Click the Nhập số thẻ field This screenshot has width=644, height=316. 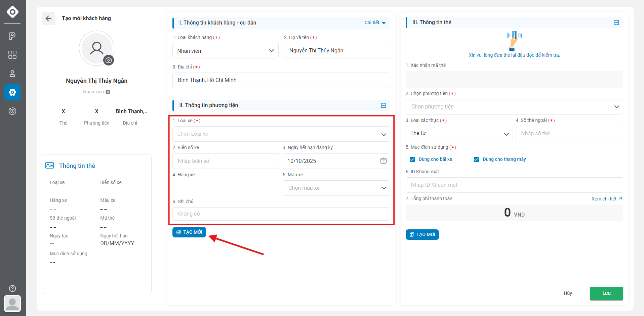[x=569, y=134]
